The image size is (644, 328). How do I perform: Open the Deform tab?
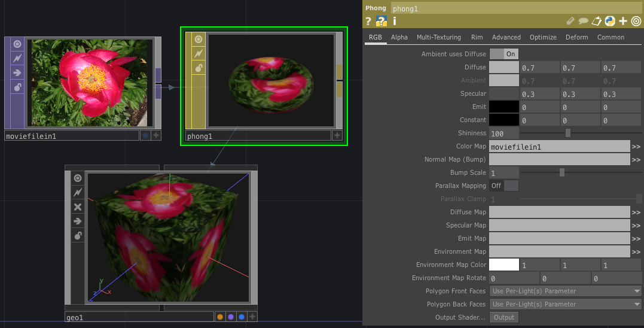coord(576,37)
